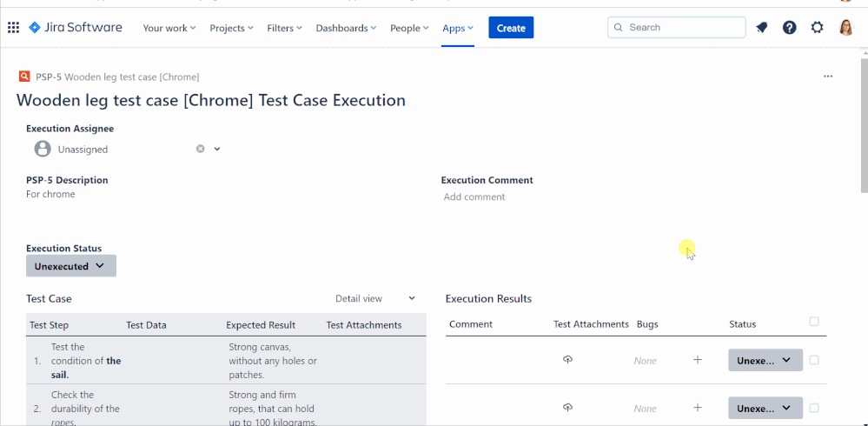Check the first step result checkbox
Image resolution: width=868 pixels, height=426 pixels.
(x=814, y=360)
